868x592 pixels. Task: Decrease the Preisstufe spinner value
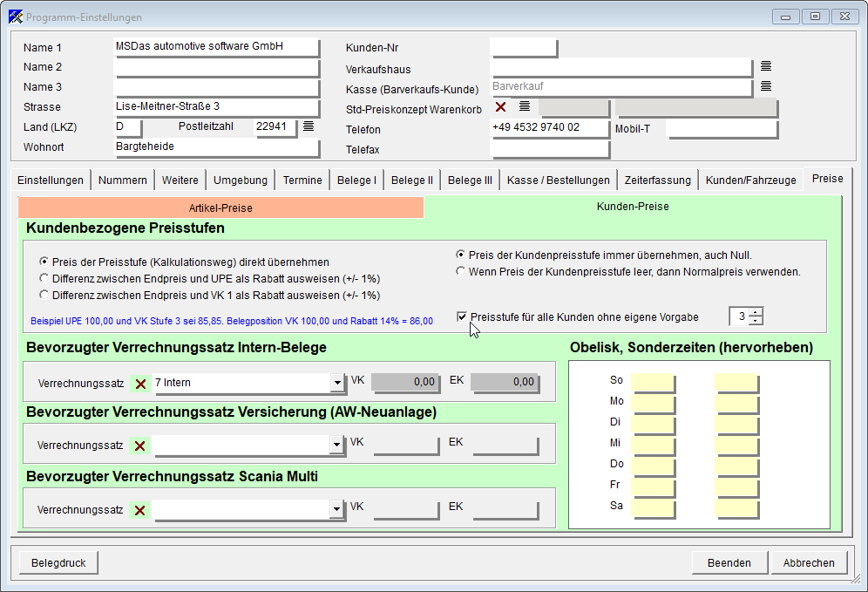(x=756, y=321)
